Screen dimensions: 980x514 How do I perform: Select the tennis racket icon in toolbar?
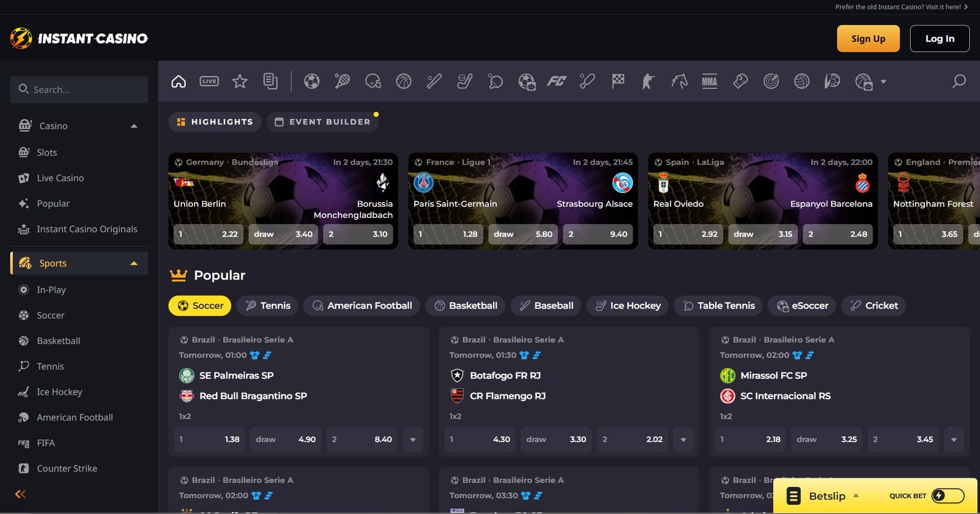coord(342,82)
